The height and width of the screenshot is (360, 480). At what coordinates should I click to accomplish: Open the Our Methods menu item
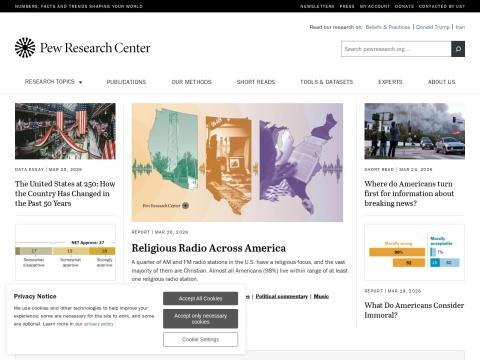191,82
